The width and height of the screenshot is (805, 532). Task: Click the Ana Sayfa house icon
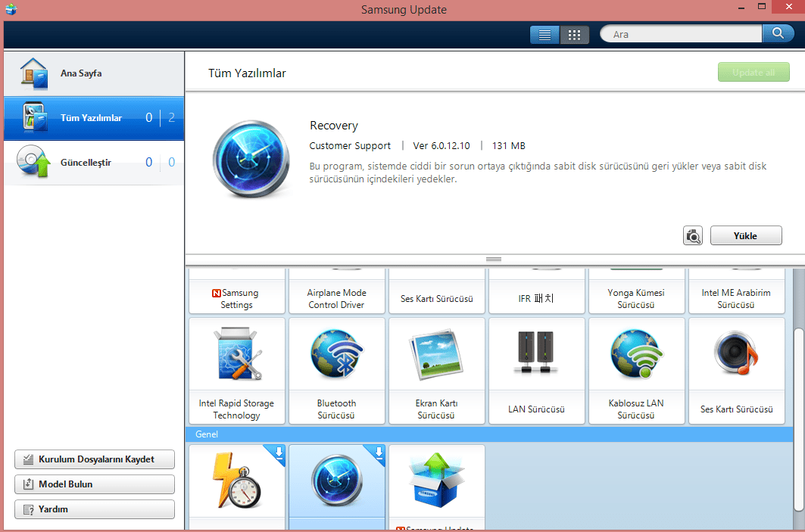(34, 73)
